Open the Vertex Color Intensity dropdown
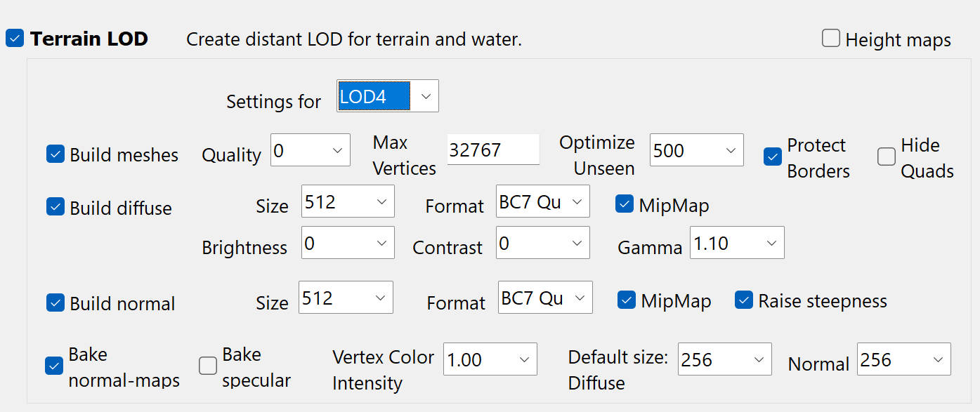980x412 pixels. (x=490, y=359)
